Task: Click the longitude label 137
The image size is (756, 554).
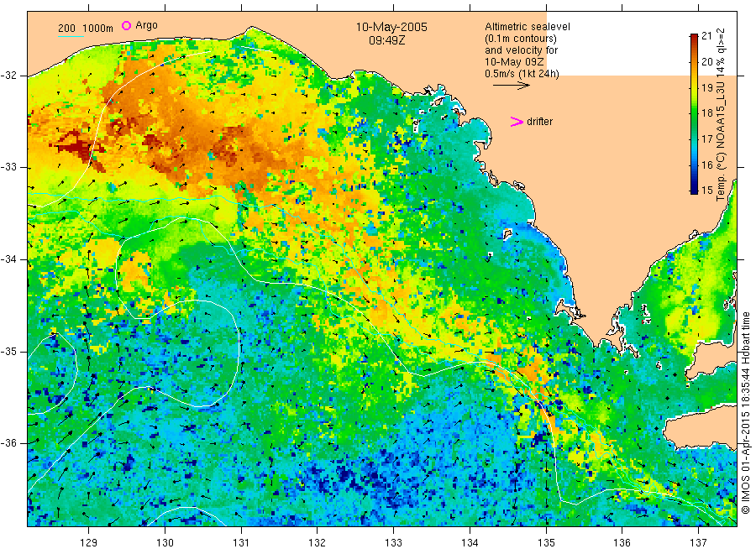Action: 698,543
